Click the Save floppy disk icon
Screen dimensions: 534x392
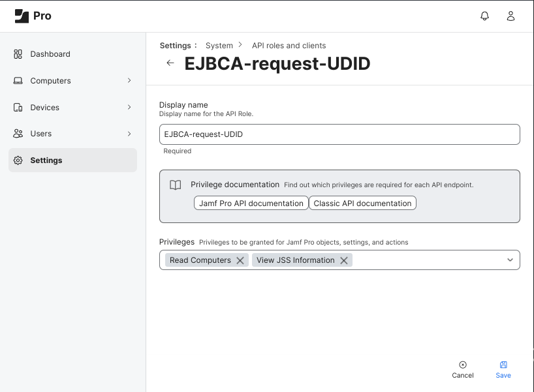(503, 365)
